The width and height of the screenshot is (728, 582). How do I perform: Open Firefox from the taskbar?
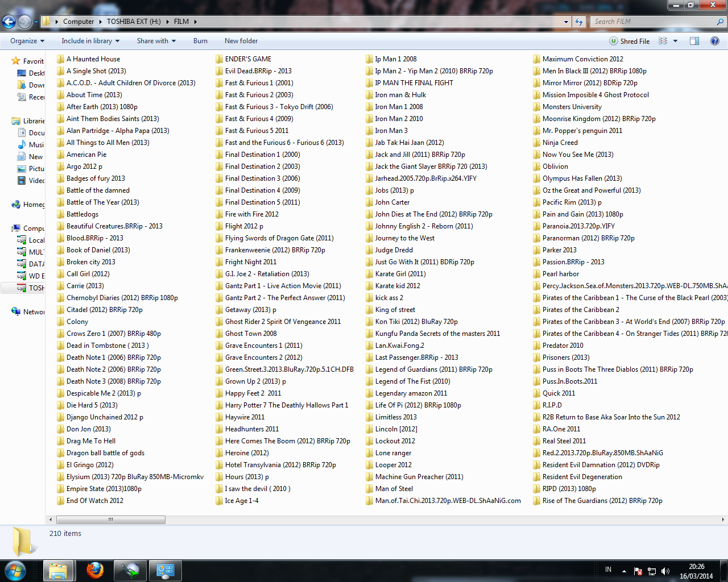coord(95,570)
